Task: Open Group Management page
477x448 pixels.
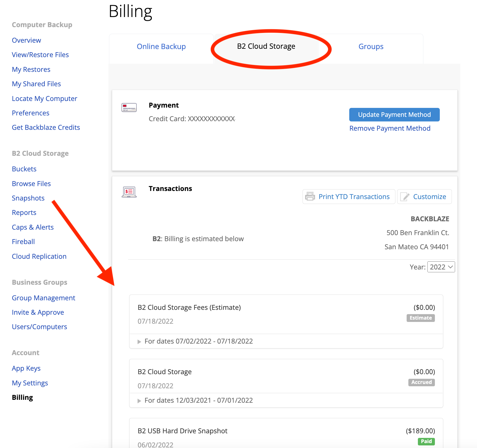Action: [44, 298]
